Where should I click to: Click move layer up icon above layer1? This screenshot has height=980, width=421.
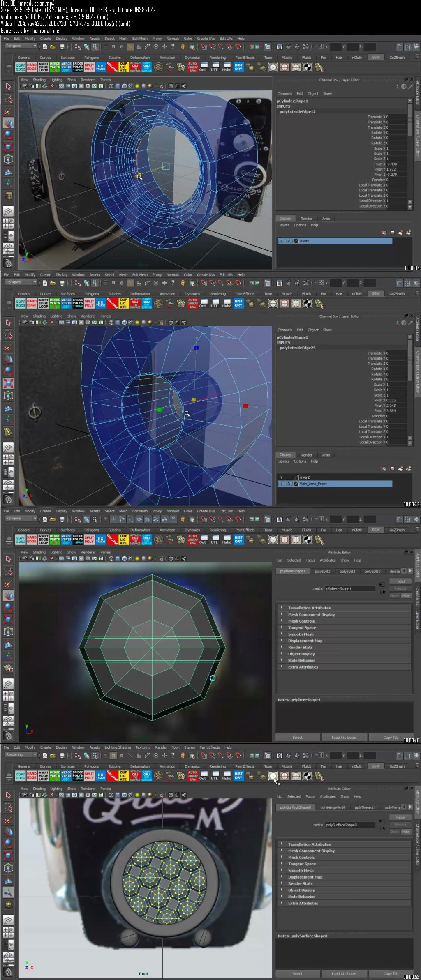tap(384, 233)
